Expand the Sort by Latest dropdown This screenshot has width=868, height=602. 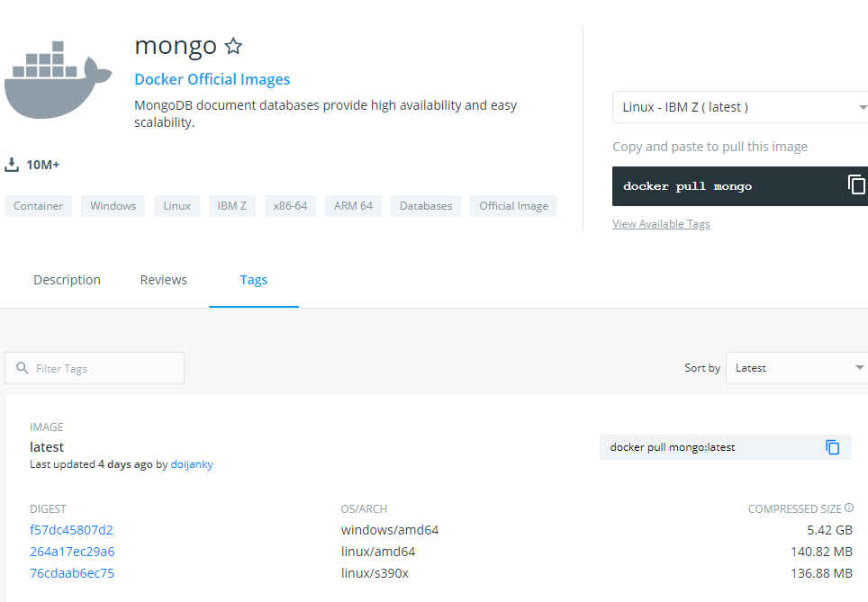click(x=797, y=368)
